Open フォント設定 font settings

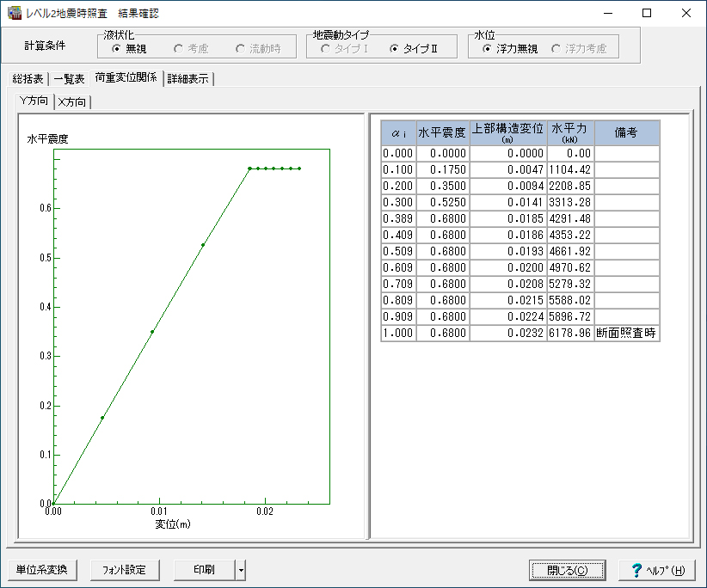[x=125, y=570]
